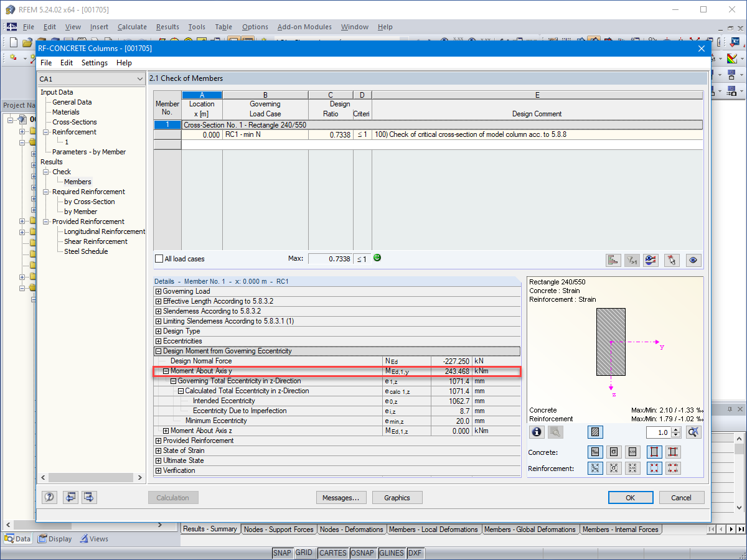747x560 pixels.
Task: Open Calculate menu in RFEM main window
Action: [x=132, y=27]
